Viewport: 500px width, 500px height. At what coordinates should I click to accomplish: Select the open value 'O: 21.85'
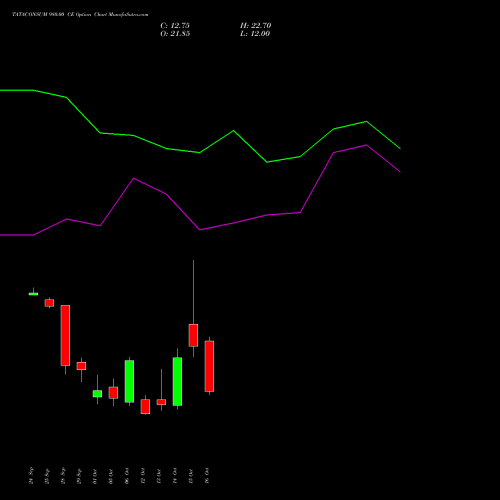point(175,34)
